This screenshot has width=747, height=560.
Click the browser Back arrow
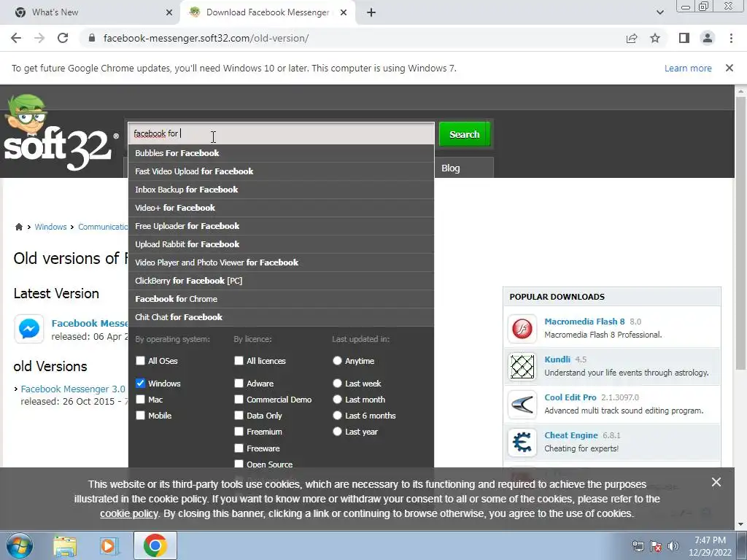coord(16,38)
